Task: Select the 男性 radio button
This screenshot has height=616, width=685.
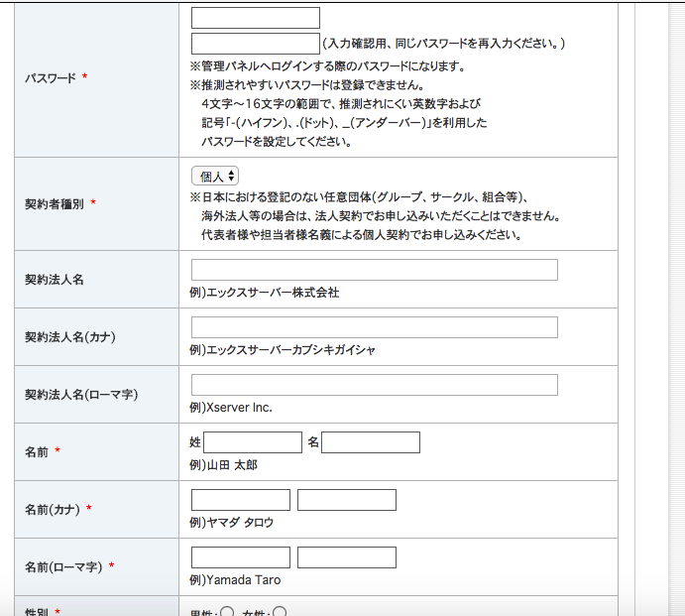Action: tap(227, 612)
